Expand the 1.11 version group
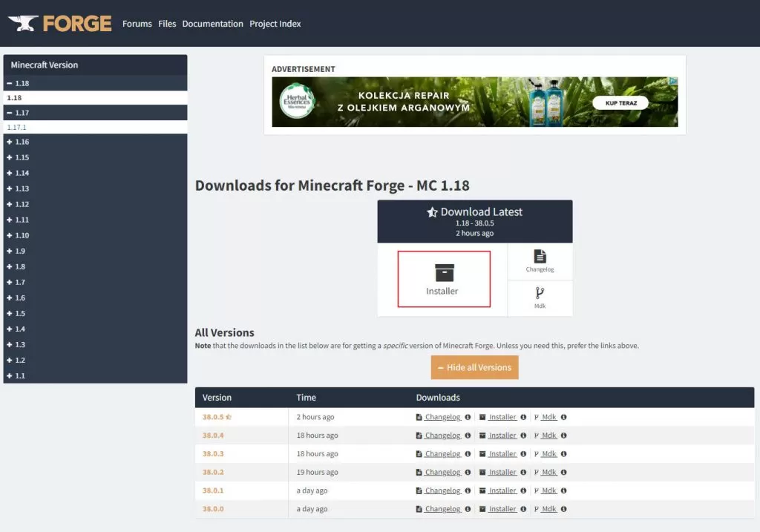Image resolution: width=760 pixels, height=532 pixels. click(95, 220)
